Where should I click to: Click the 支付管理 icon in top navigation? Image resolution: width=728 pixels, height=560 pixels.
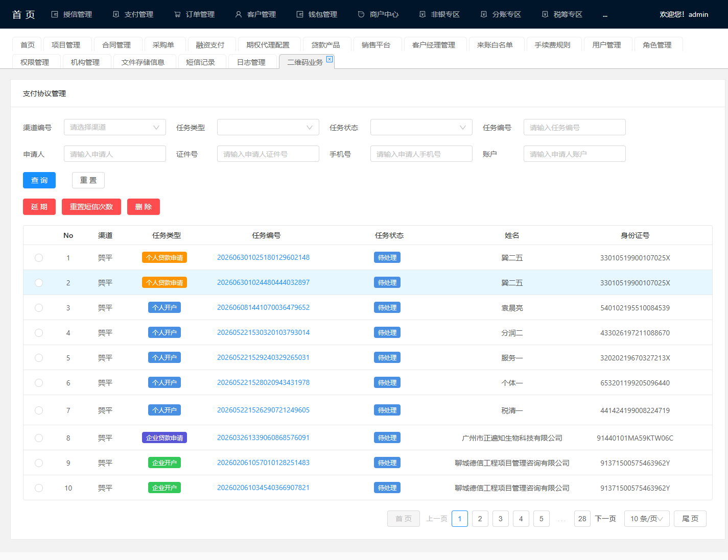click(116, 14)
